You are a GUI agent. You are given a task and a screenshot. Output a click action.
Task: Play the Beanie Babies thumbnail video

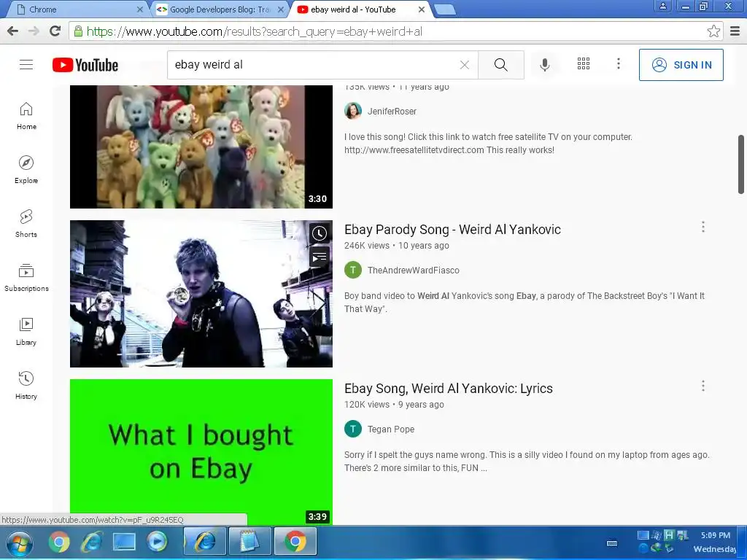pyautogui.click(x=201, y=147)
